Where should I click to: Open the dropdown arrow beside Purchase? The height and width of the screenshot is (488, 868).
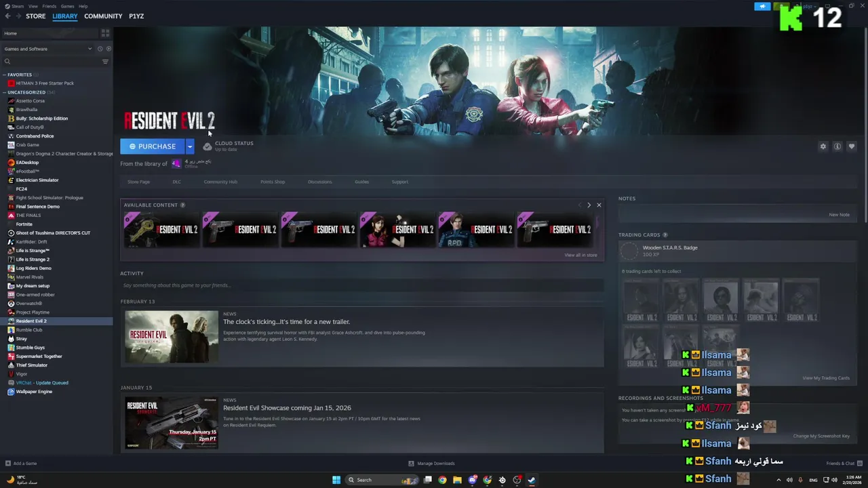coord(190,146)
